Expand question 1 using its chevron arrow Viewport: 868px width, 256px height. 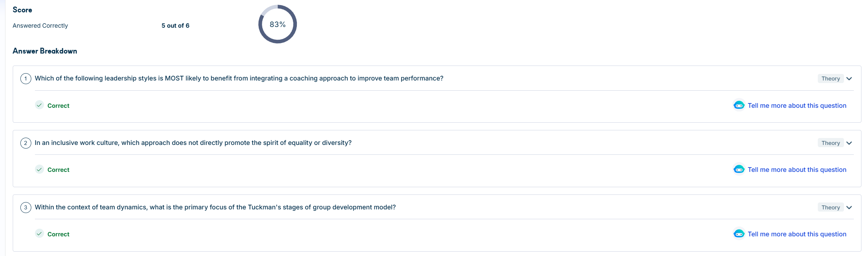click(849, 79)
